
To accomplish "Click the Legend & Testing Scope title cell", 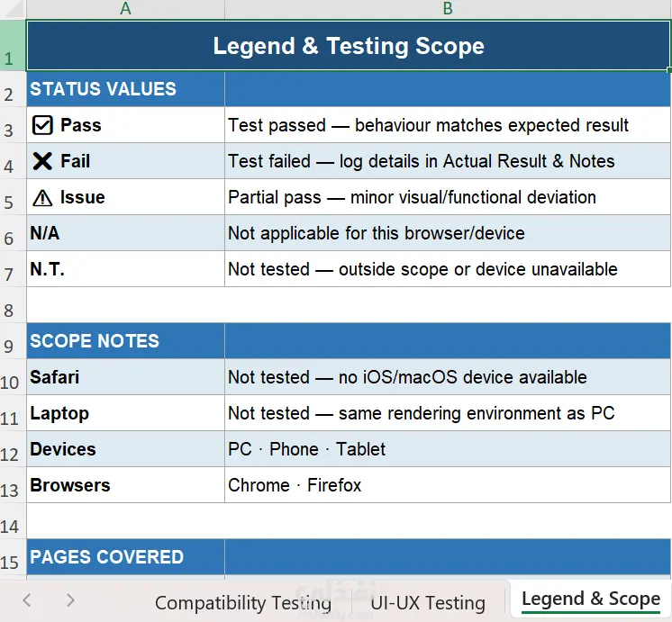I will (349, 45).
